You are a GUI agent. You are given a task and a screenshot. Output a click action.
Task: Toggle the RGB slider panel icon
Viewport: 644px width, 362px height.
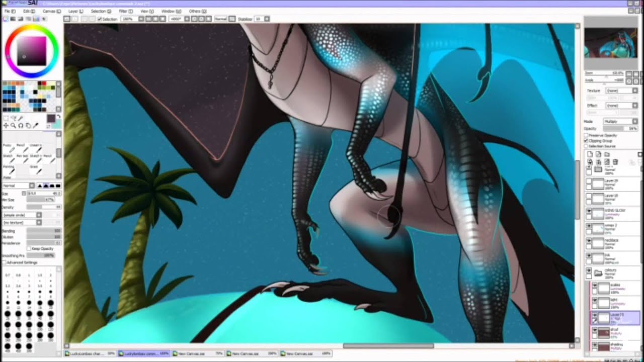(12, 19)
